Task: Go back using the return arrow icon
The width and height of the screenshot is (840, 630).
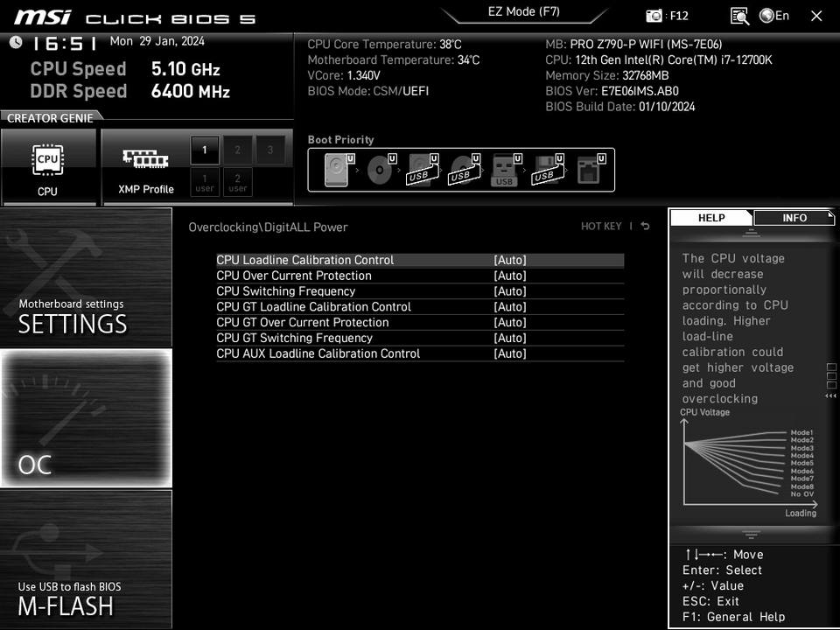Action: pyautogui.click(x=646, y=226)
